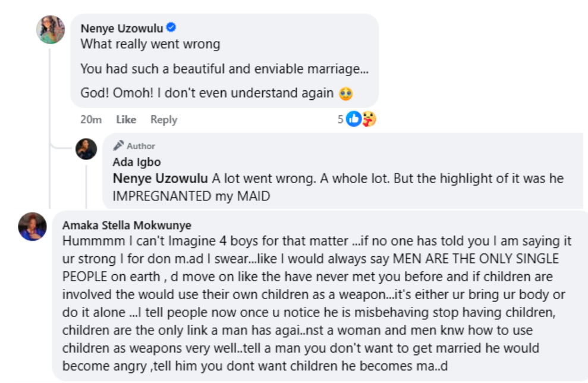
Task: Click the 'What really went wrong' comment text
Action: pyautogui.click(x=150, y=44)
